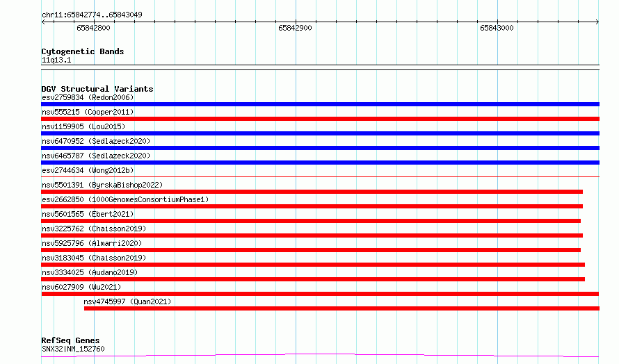Click the 65843000 ruler coordinate
Screen dimensions: 619x364
click(497, 28)
